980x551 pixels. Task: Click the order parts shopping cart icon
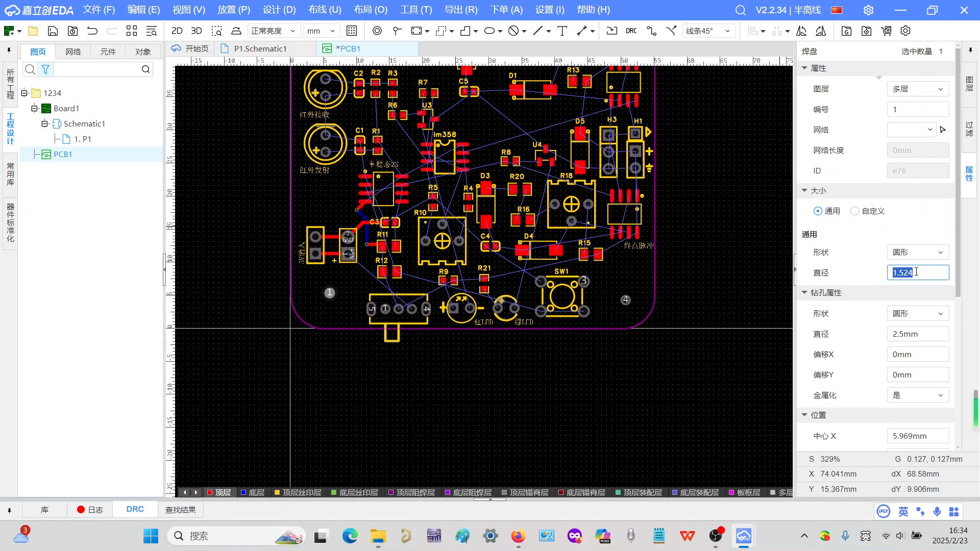point(887,31)
